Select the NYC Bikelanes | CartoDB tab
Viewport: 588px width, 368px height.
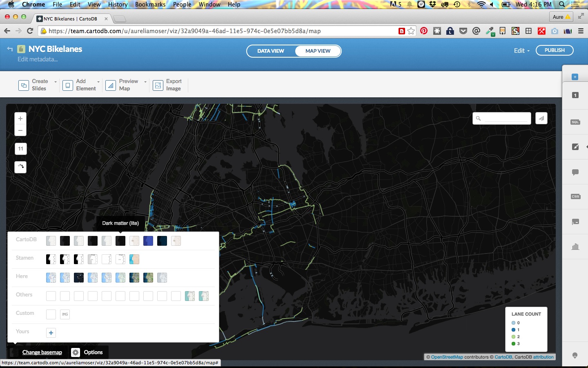click(x=71, y=19)
